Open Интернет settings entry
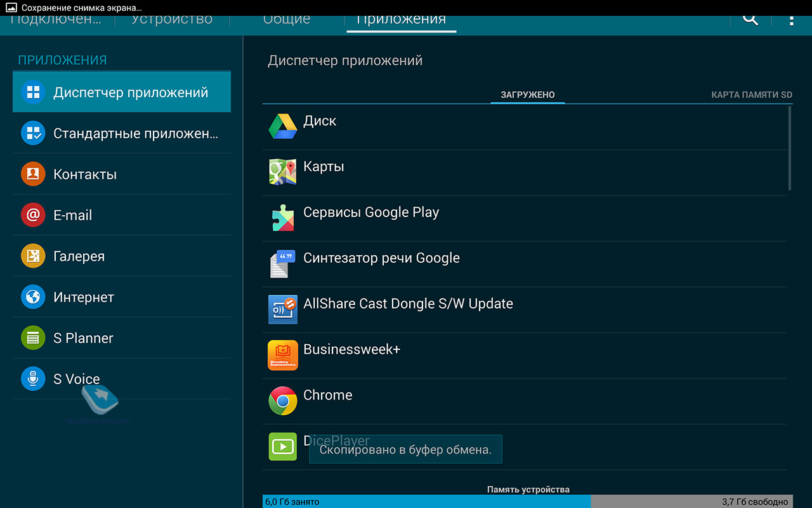The width and height of the screenshot is (812, 508). (x=122, y=297)
